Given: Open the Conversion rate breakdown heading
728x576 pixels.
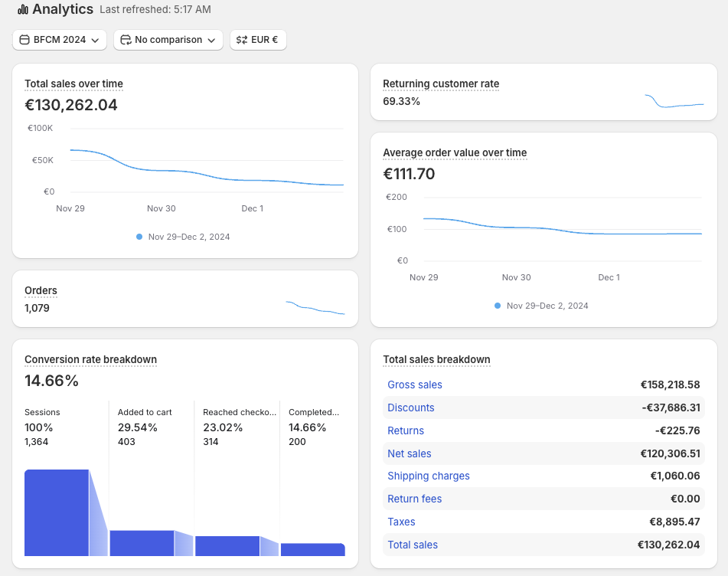Looking at the screenshot, I should [90, 359].
